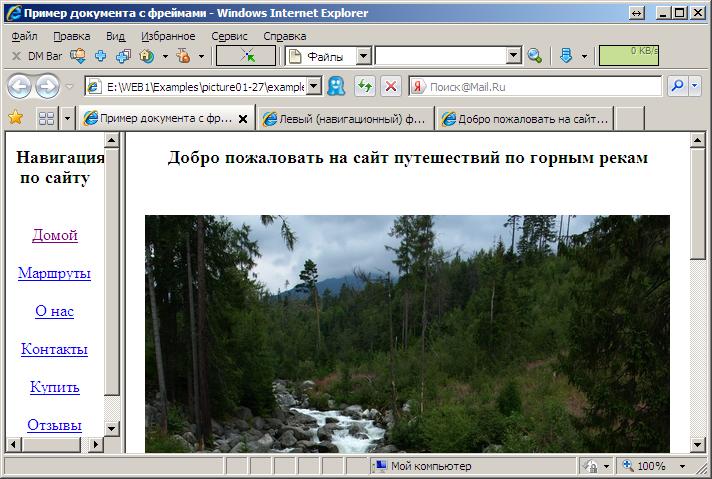This screenshot has height=479, width=712.
Task: Click the blue ghost agent icon
Action: (336, 86)
